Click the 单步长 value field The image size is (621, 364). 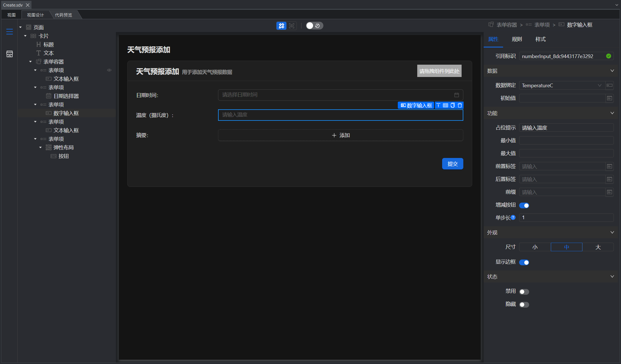(x=566, y=217)
